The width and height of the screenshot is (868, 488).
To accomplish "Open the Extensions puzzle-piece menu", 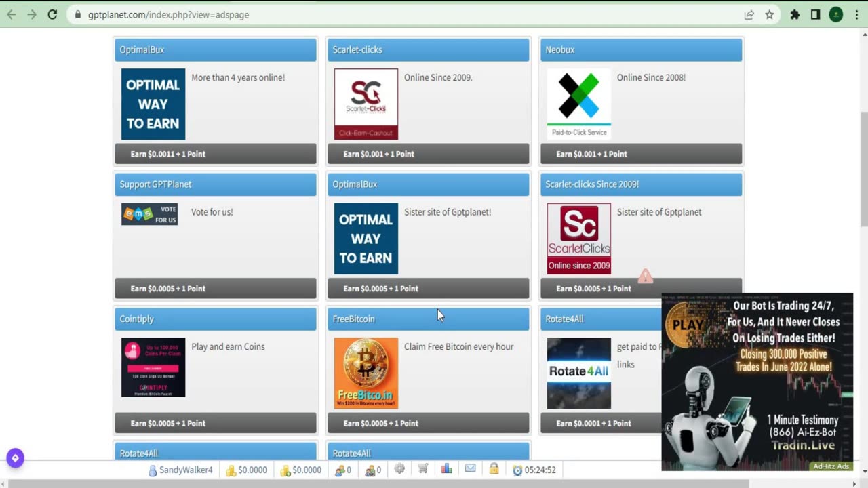I will [795, 15].
